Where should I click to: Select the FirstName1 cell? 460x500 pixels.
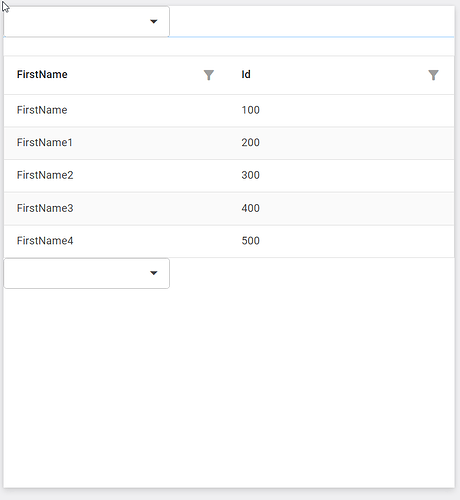pos(116,143)
